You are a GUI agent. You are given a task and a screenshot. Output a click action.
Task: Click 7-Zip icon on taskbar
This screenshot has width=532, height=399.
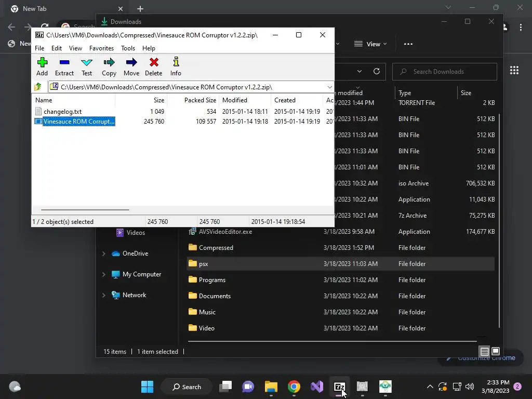(x=340, y=387)
